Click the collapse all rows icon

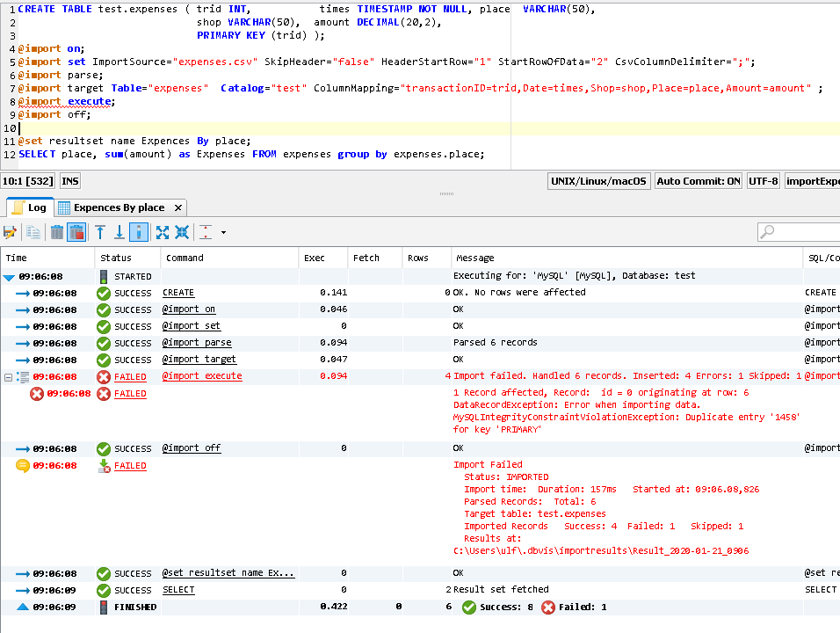pyautogui.click(x=182, y=232)
